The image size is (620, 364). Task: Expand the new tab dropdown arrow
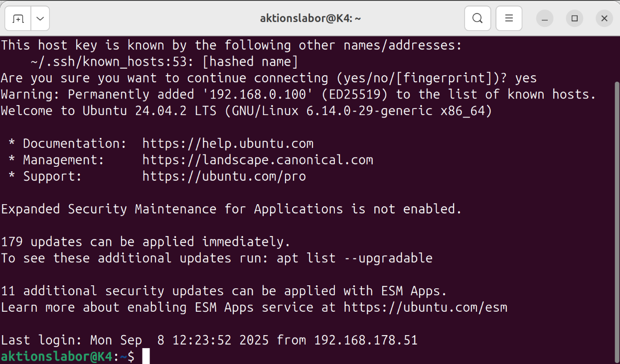click(x=40, y=19)
